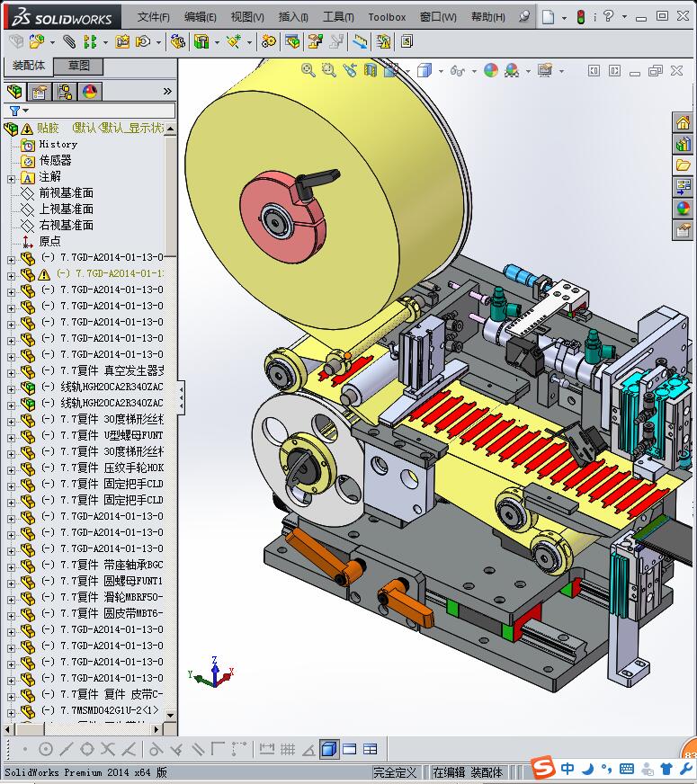
Task: Toggle the Sogou soft keyboard icon
Action: pyautogui.click(x=627, y=768)
